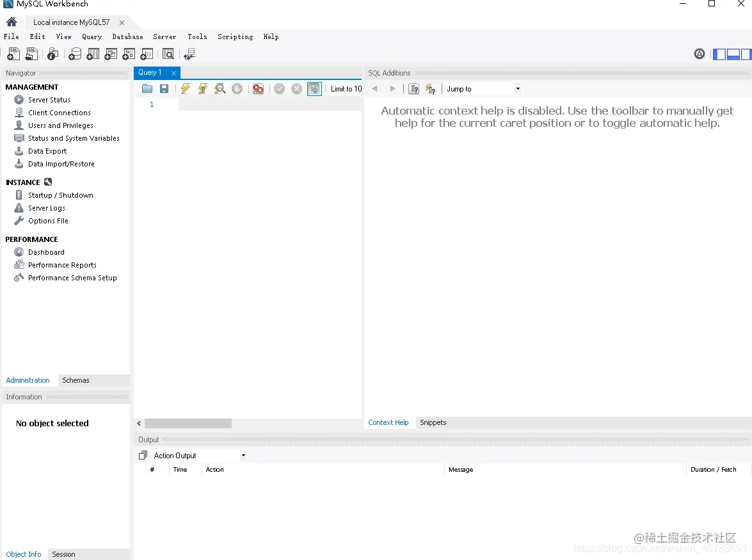
Task: Open Performance Reports
Action: pyautogui.click(x=62, y=265)
